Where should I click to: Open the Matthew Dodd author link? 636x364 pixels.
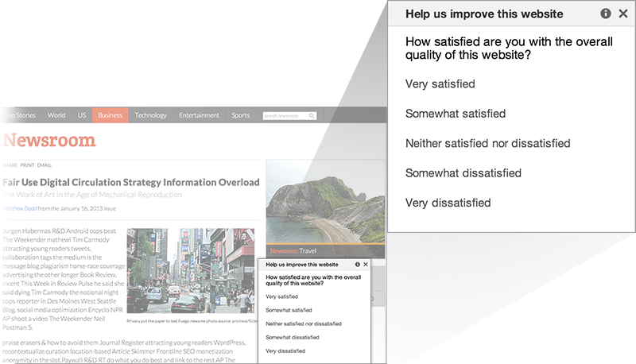19,208
